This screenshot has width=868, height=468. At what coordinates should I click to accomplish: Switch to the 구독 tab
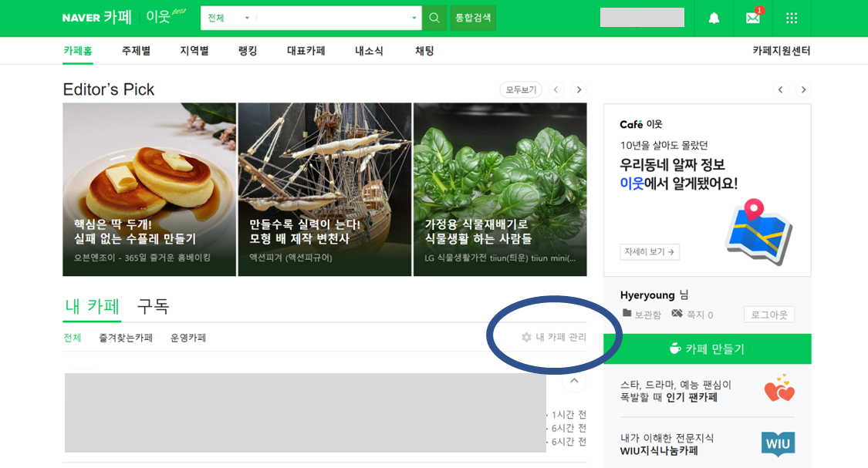point(154,306)
